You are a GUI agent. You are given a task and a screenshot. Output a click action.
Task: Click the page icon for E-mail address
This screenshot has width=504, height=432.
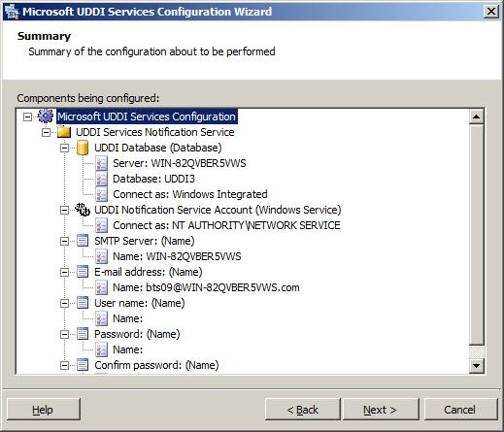(83, 272)
